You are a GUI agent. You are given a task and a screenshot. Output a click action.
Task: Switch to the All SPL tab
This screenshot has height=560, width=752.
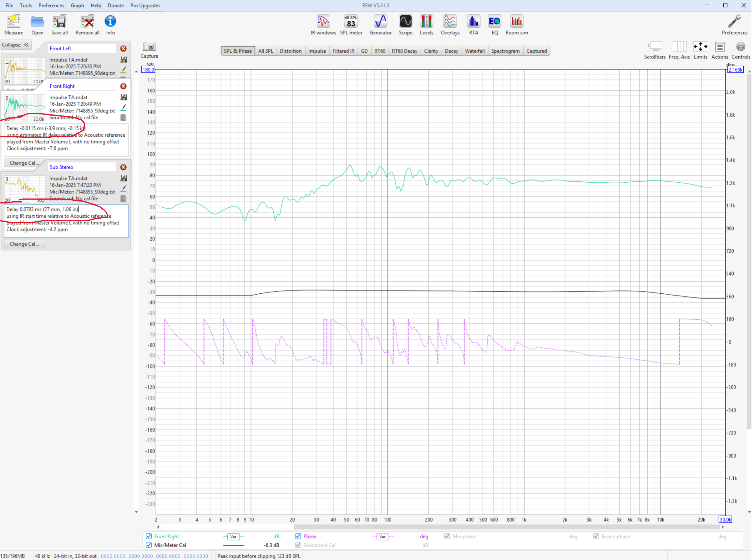(x=265, y=51)
